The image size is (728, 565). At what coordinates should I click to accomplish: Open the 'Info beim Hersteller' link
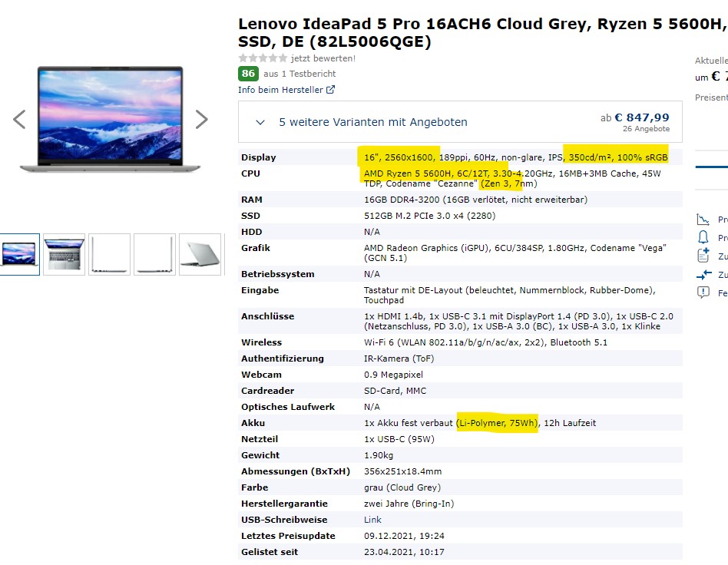(x=283, y=90)
